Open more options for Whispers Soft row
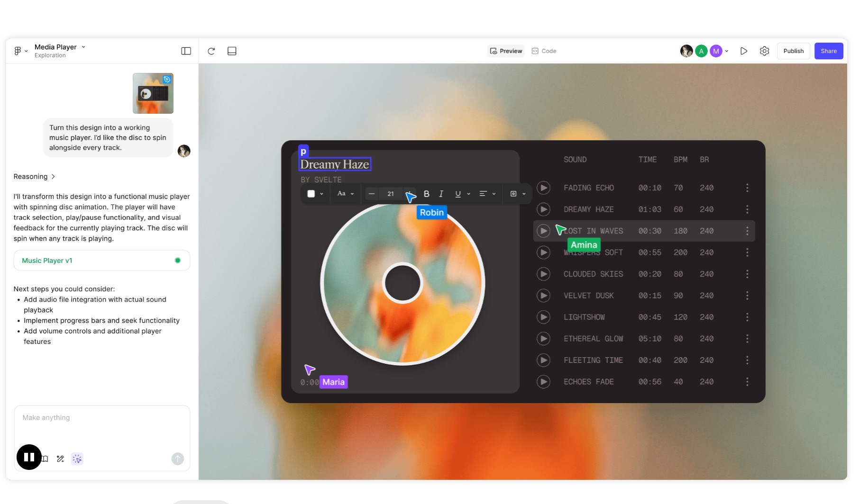The image size is (859, 504). point(747,252)
